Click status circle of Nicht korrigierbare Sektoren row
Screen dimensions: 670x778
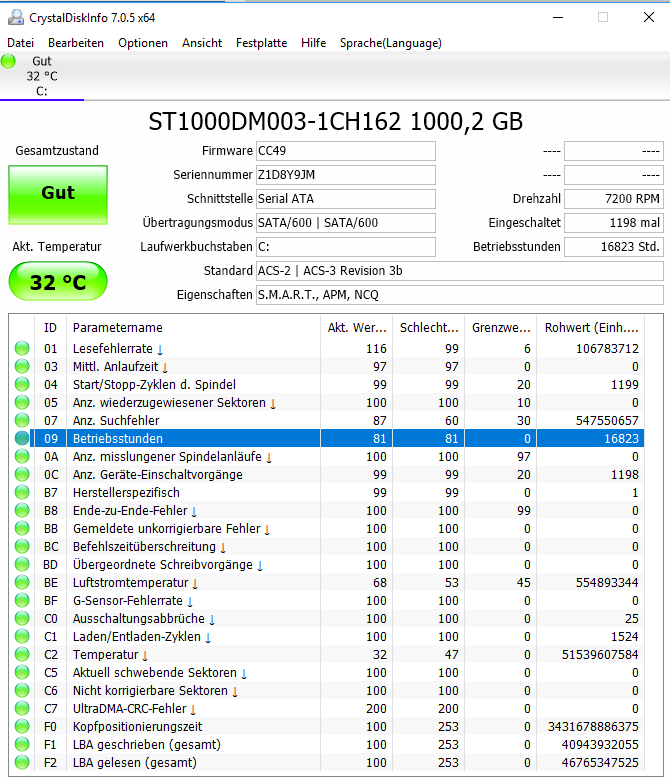22,690
